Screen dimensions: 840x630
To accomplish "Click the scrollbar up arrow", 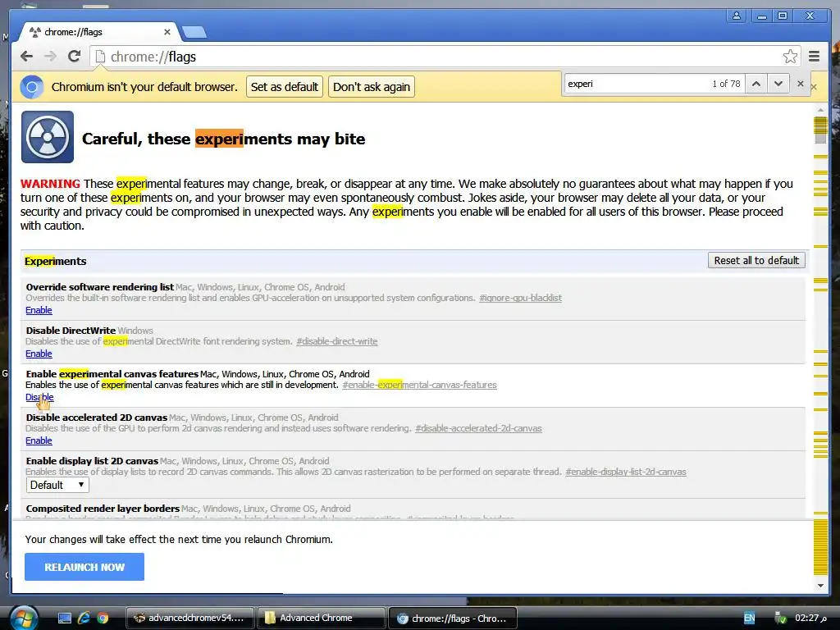I will click(x=820, y=110).
